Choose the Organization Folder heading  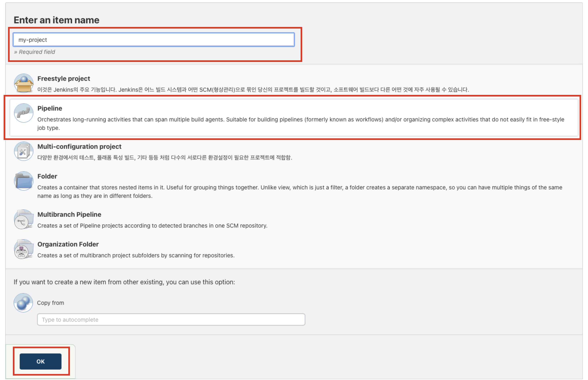(68, 244)
